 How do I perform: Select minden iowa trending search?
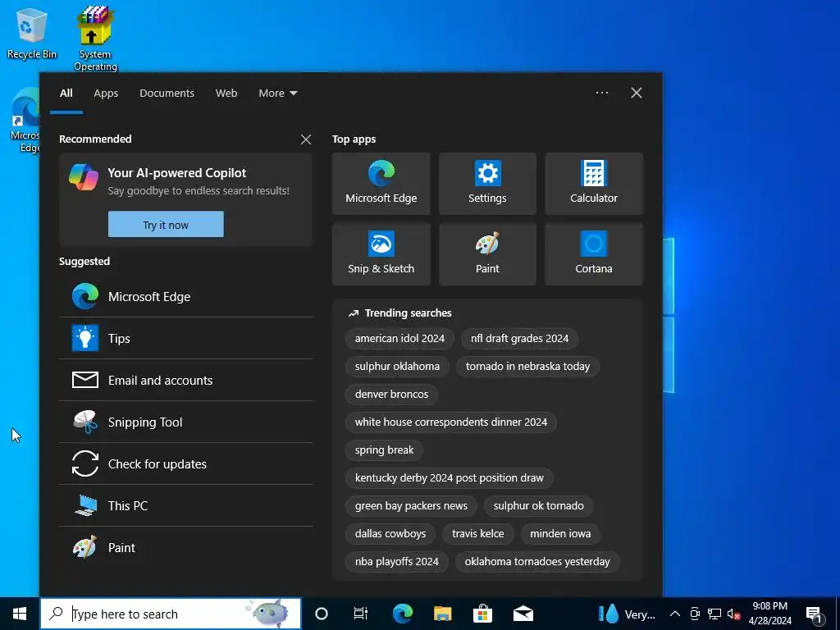click(560, 533)
